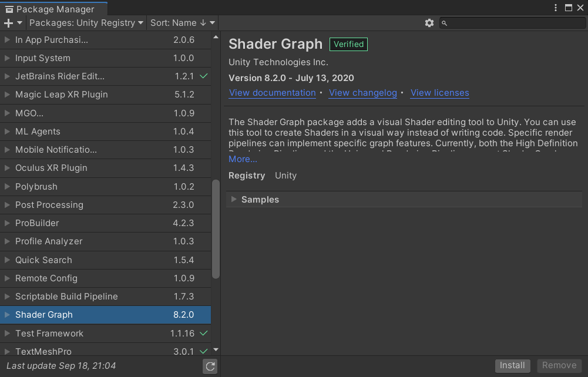The width and height of the screenshot is (588, 377).
Task: Click the package list scrollbar thumb
Action: 216,230
